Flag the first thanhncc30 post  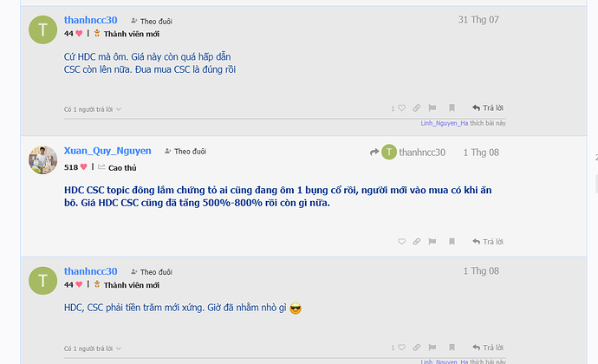point(431,108)
